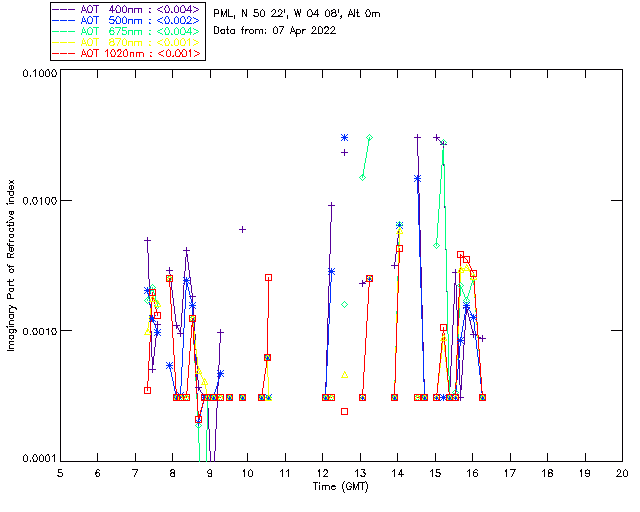Click the isolated purple plus marker near time 10

pyautogui.click(x=242, y=229)
